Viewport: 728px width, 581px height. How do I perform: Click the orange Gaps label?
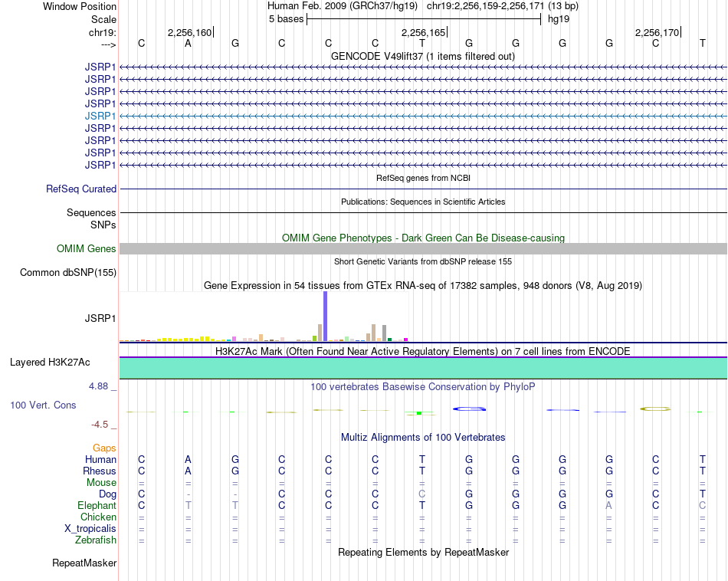[x=104, y=448]
